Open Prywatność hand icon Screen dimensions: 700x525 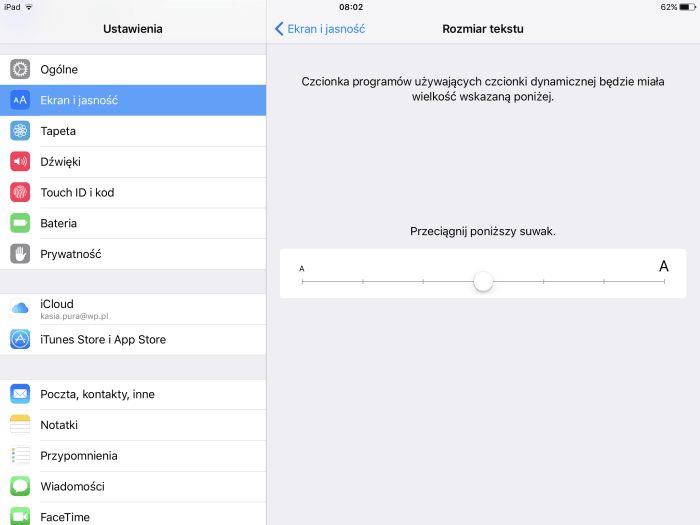[x=20, y=254]
